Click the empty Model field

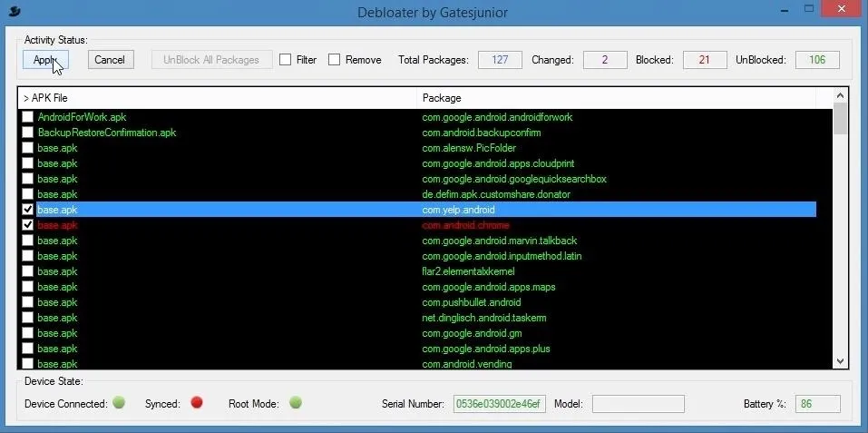(639, 404)
